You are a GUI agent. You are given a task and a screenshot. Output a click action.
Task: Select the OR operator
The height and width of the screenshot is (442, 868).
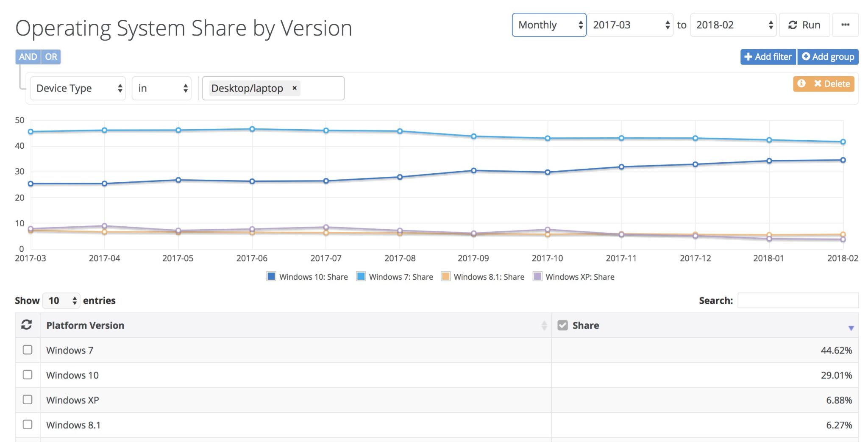click(x=51, y=57)
